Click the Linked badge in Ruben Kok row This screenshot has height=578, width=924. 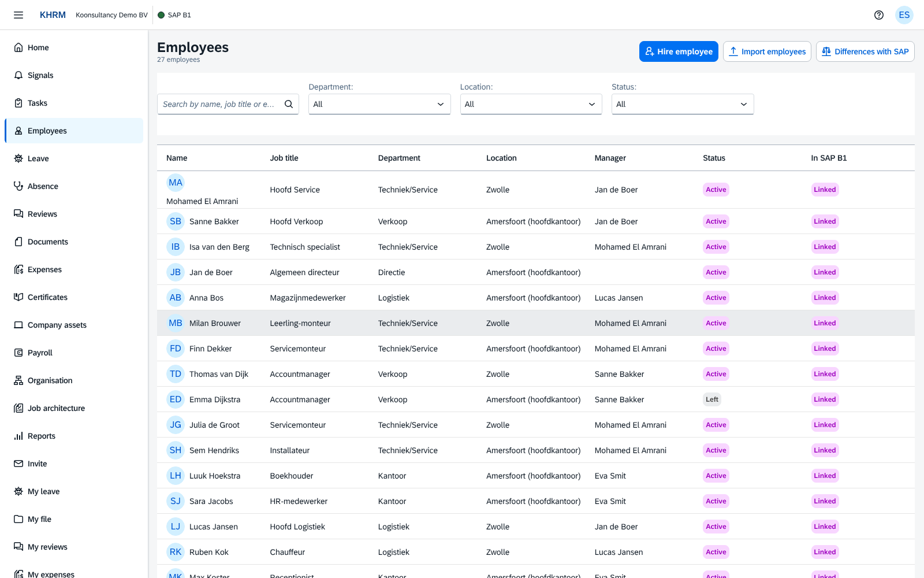coord(825,552)
